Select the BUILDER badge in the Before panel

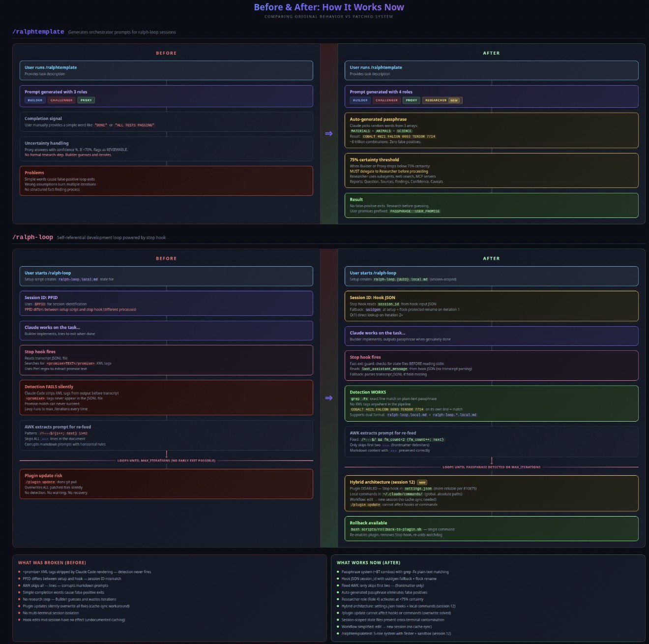(35, 100)
